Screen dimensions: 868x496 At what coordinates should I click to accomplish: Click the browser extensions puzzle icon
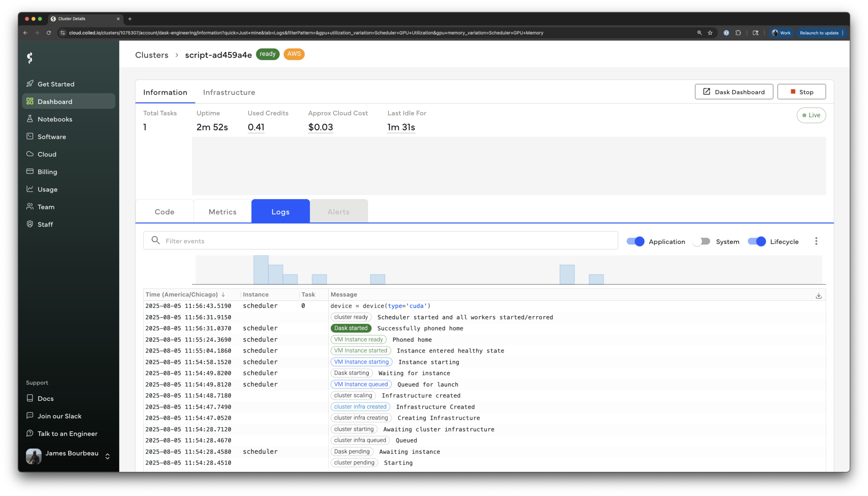coord(738,33)
